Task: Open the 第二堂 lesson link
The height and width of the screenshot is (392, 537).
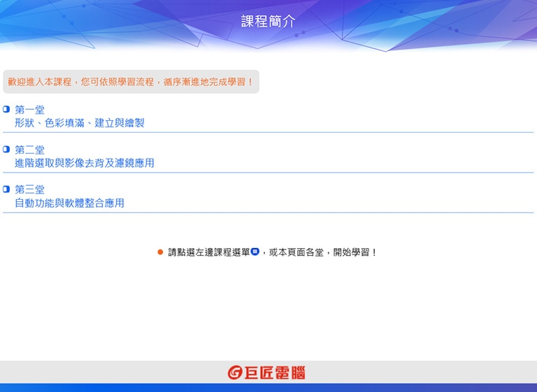Action: click(29, 150)
